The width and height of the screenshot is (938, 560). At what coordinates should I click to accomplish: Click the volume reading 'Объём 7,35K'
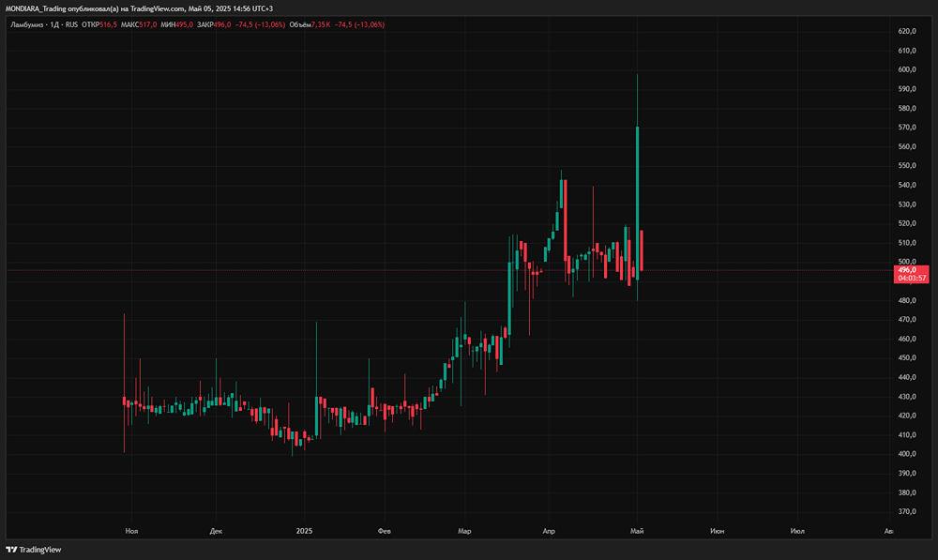(310, 24)
